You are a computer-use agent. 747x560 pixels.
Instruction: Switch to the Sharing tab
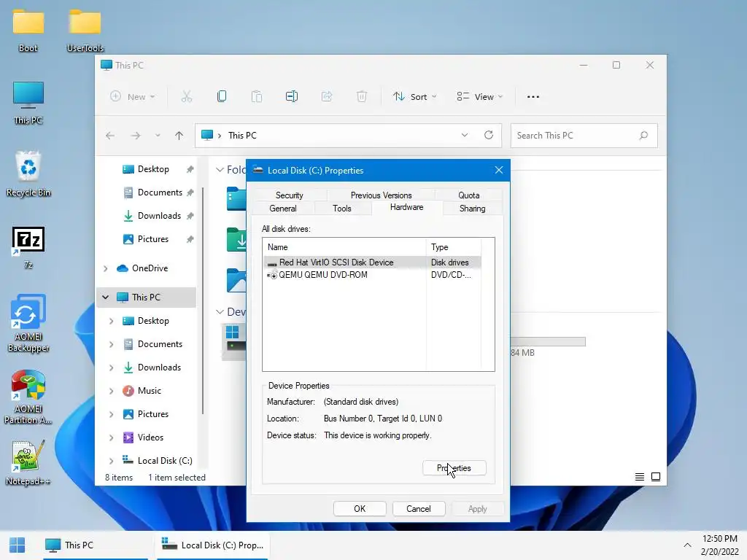pos(472,209)
